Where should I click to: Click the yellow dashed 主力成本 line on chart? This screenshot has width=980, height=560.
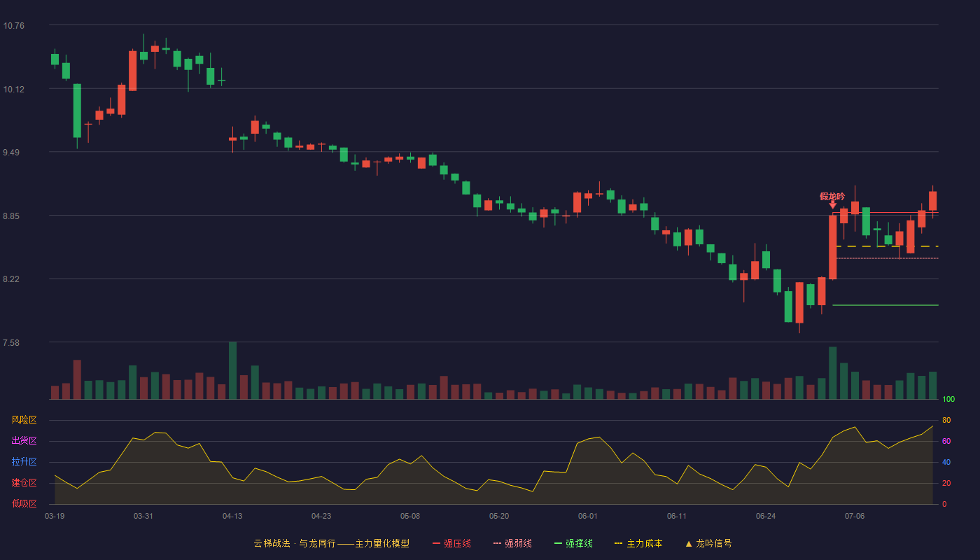(x=887, y=246)
